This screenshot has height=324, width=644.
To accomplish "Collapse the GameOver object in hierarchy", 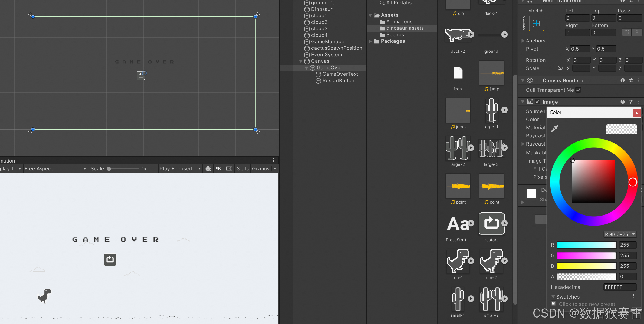I will 307,68.
